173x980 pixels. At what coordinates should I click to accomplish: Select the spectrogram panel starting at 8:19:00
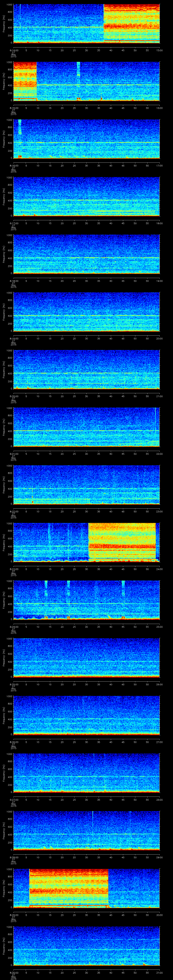point(86,312)
